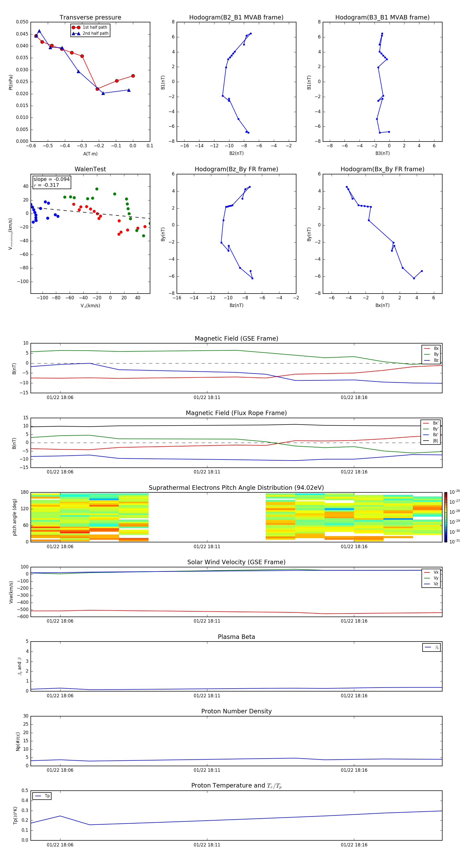
Task: Click the 'By' legend entry in GSE panel
Action: pyautogui.click(x=431, y=354)
